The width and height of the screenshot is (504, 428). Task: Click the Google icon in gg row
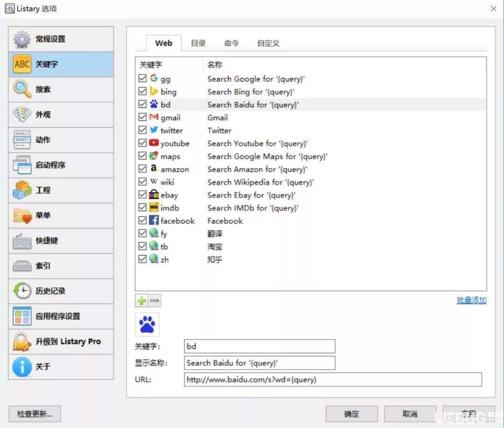point(154,78)
